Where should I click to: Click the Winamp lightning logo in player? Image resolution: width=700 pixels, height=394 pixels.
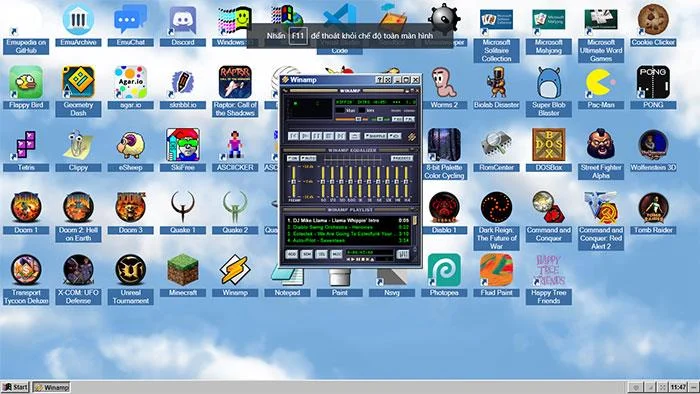412,137
